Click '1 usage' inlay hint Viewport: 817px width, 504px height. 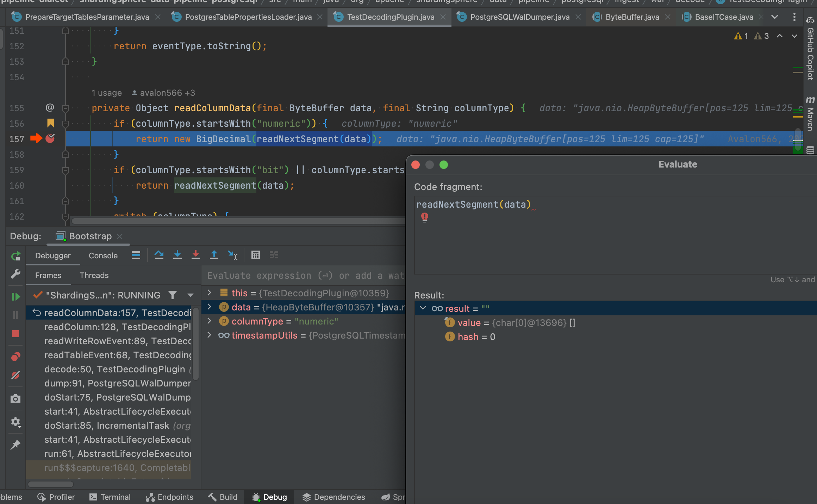click(x=106, y=93)
